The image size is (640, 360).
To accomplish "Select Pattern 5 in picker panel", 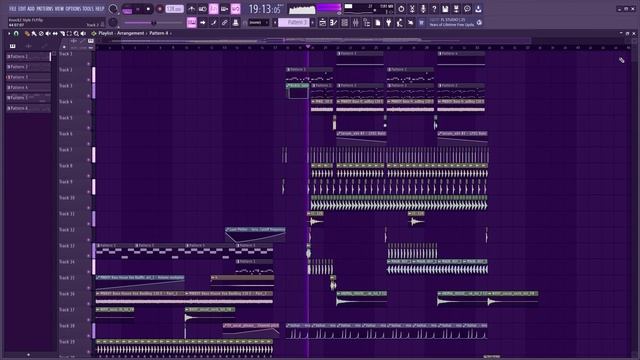I will 29,98.
